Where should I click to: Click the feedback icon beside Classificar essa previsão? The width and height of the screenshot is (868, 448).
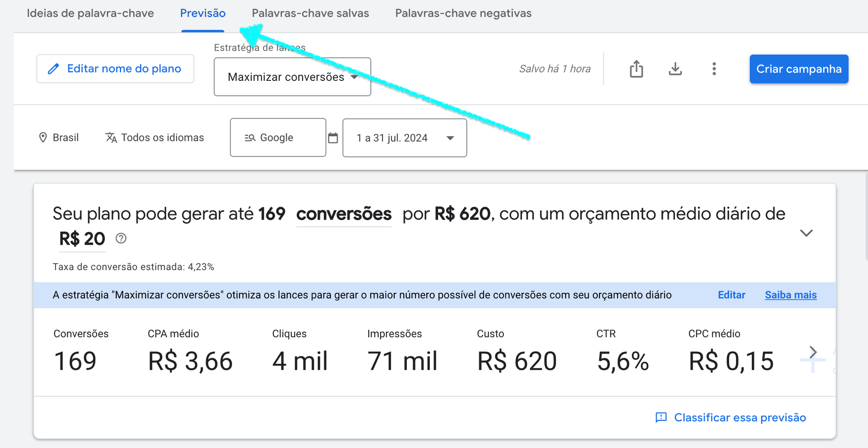pyautogui.click(x=661, y=418)
